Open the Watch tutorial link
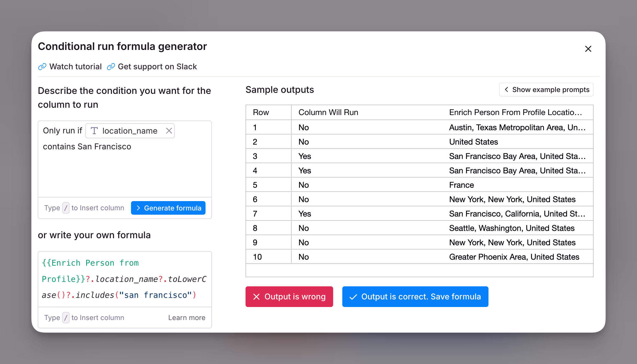The image size is (637, 364). point(75,67)
